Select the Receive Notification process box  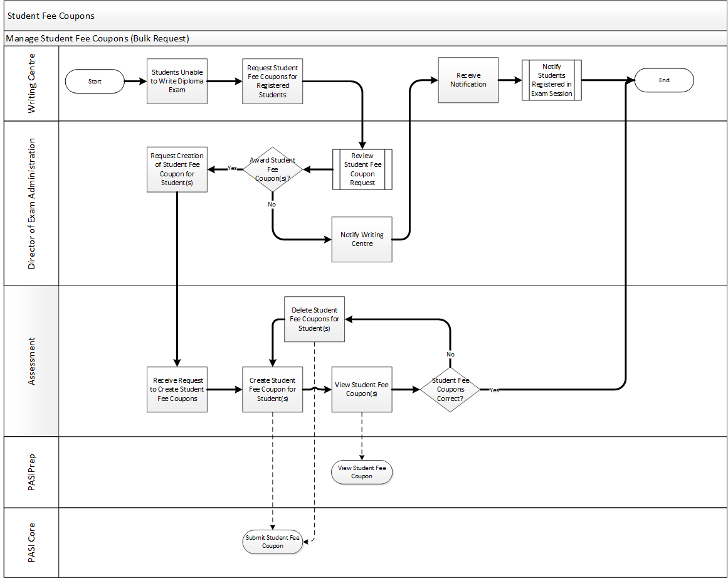click(x=468, y=80)
